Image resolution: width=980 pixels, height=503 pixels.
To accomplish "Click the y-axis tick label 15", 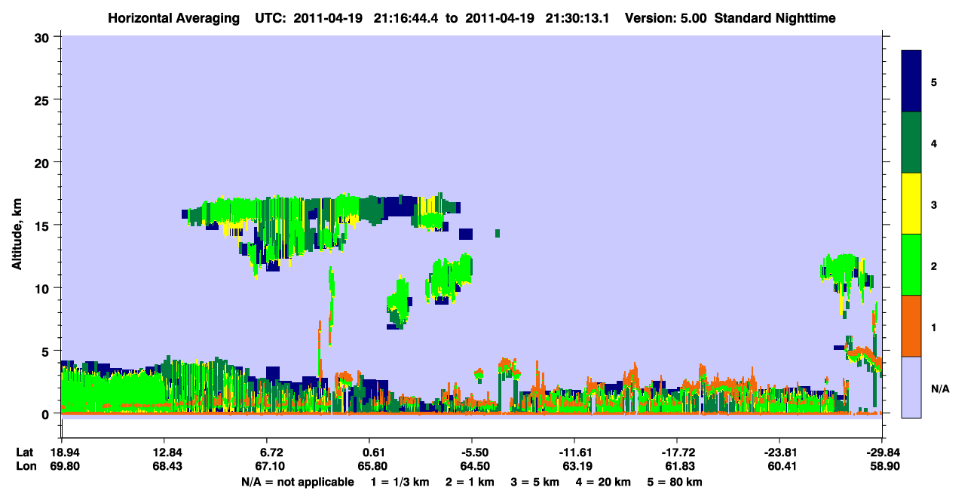I will click(44, 225).
